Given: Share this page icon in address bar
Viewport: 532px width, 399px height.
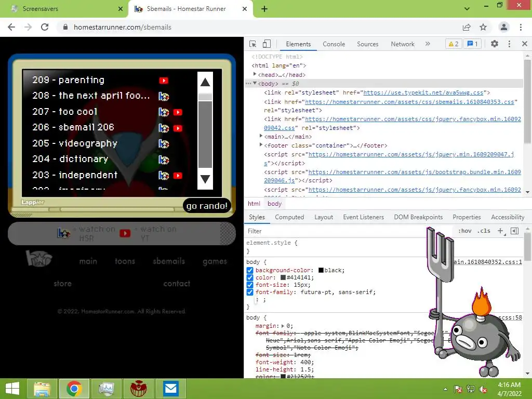Looking at the screenshot, I should coord(467,27).
